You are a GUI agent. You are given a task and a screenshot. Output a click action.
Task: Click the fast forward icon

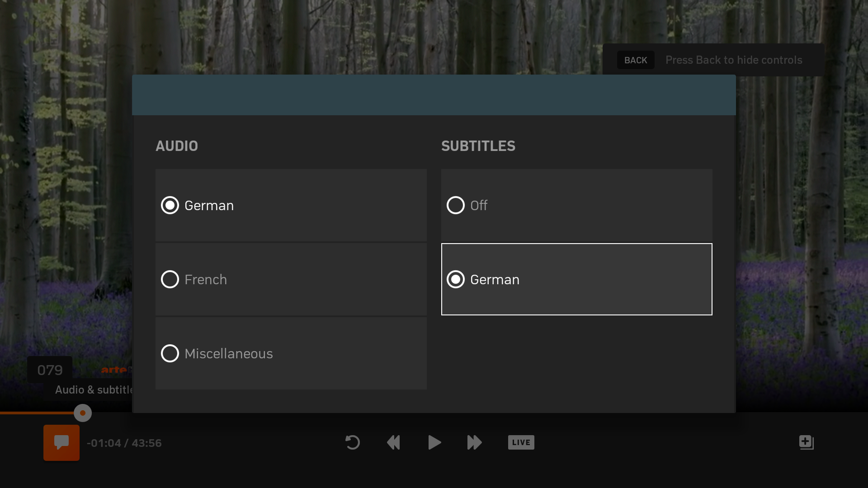(x=474, y=442)
